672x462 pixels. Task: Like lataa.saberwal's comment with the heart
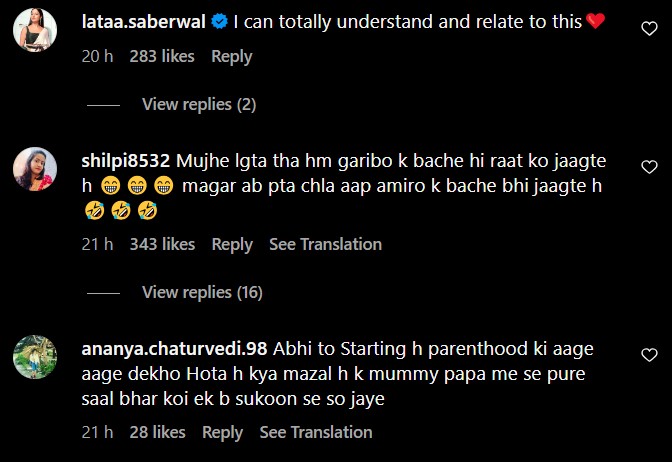tap(648, 30)
